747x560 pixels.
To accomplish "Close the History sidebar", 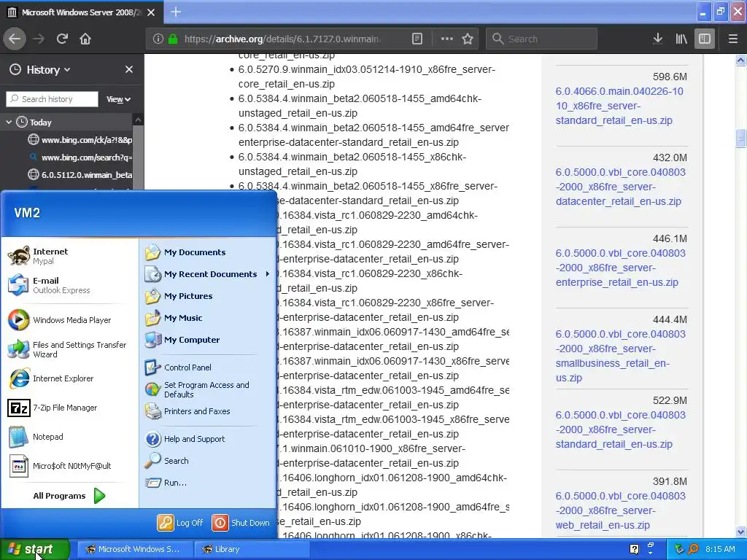I will coord(129,69).
